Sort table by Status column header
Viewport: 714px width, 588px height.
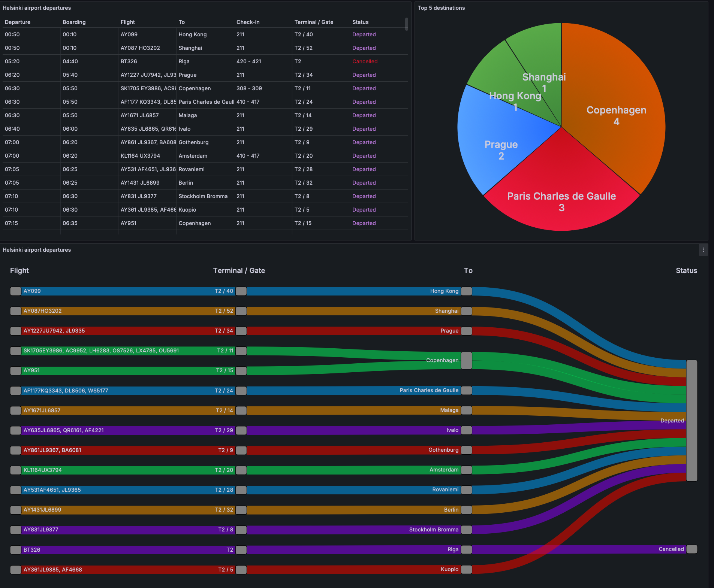[x=360, y=22]
